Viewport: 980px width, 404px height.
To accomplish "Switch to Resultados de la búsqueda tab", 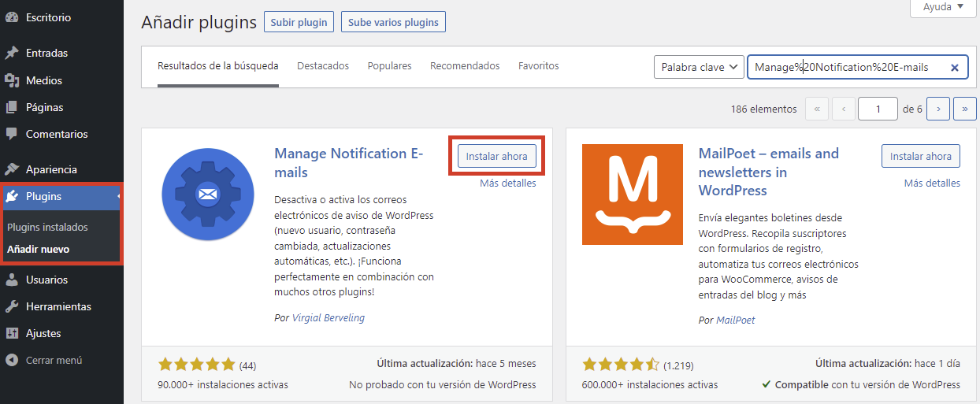I will (x=218, y=66).
